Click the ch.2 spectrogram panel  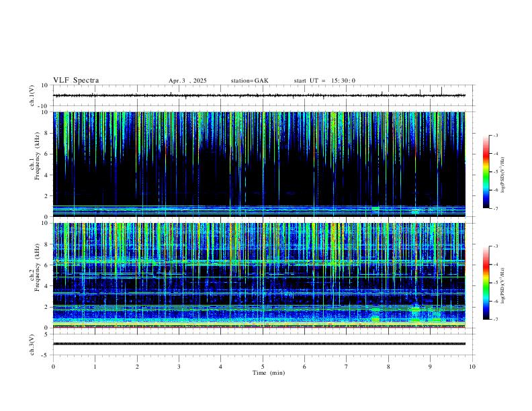pos(259,275)
